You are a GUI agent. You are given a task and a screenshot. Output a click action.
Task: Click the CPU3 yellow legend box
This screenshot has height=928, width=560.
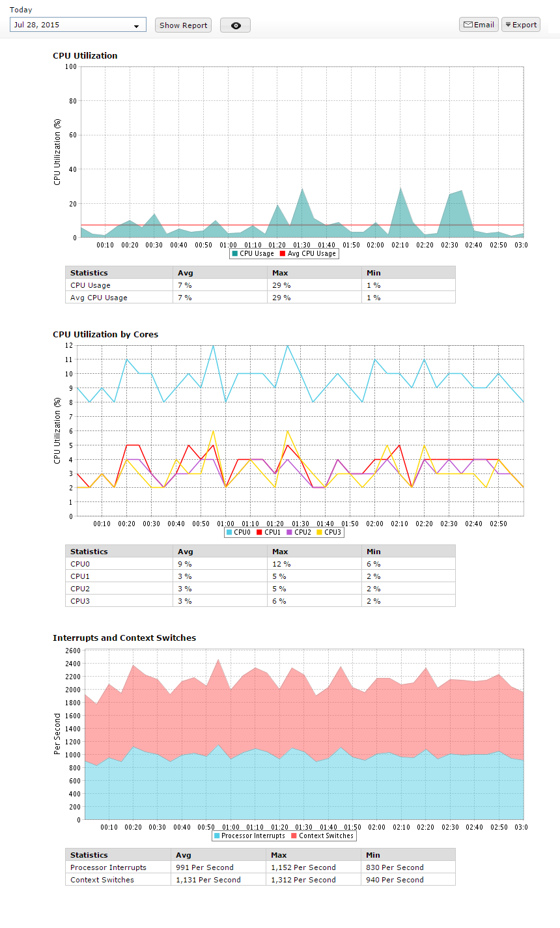pos(319,533)
